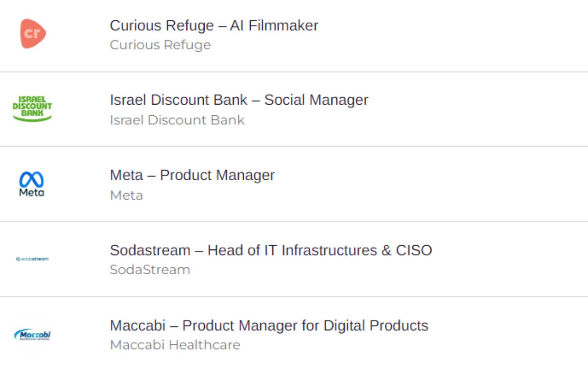Select the Social Manager job row
The image size is (588, 368).
294,109
